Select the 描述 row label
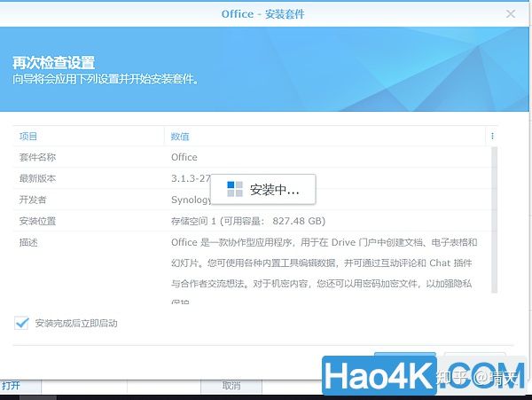The image size is (532, 400). (28, 242)
